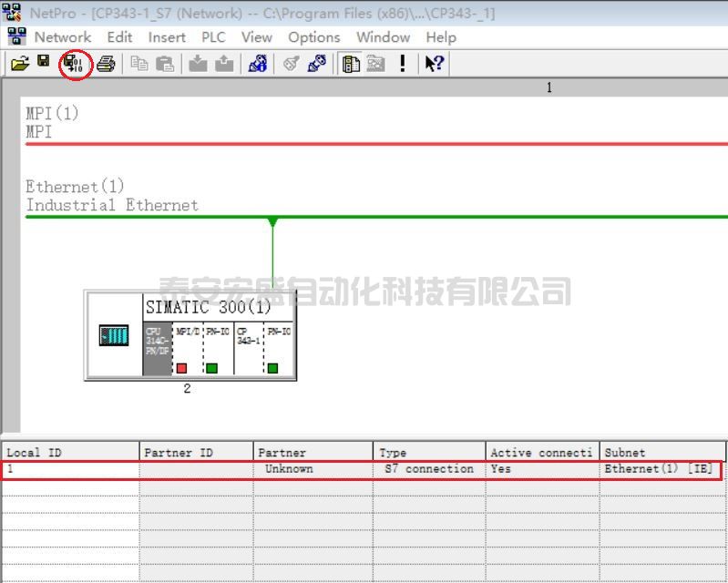Viewport: 728px width, 583px height.
Task: Select the S7 connection table row
Action: [364, 469]
